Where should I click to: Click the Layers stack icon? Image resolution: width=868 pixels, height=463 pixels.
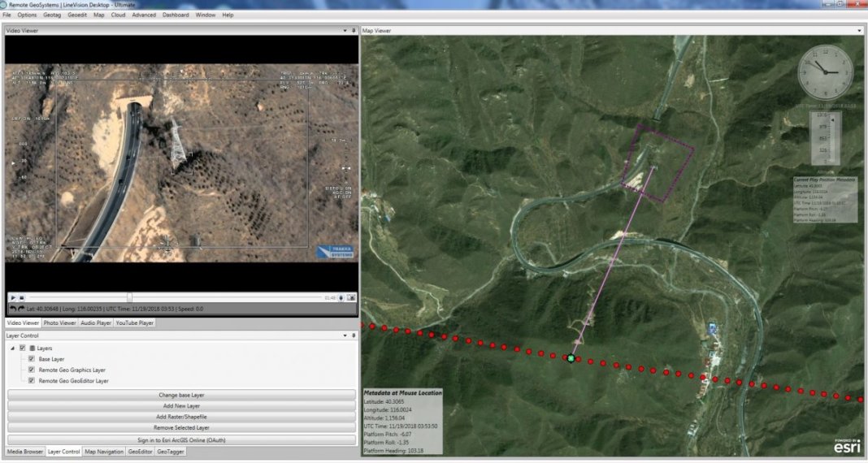(33, 348)
